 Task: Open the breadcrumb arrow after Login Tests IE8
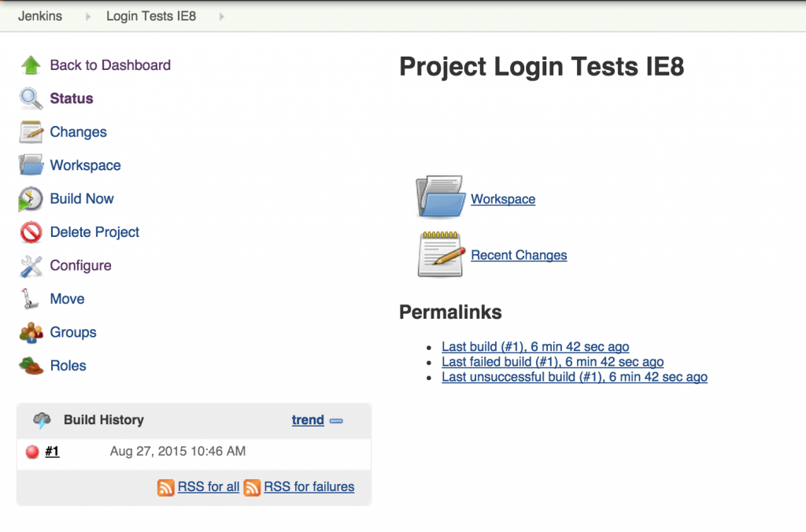click(222, 16)
